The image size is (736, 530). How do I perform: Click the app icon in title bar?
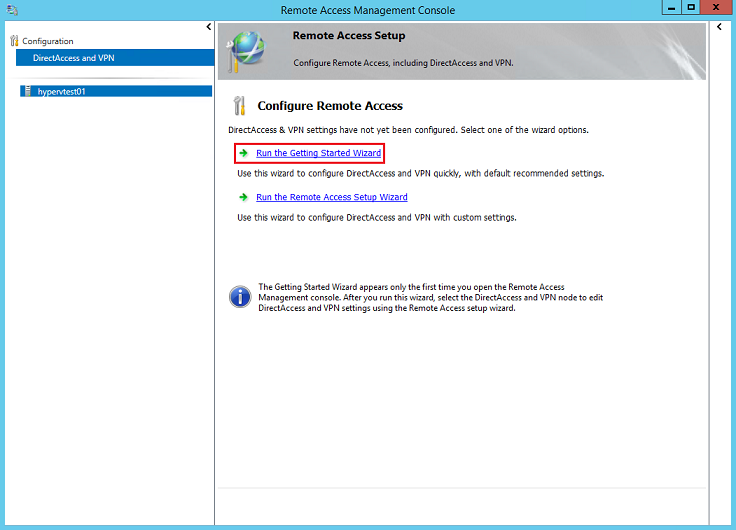(12, 10)
